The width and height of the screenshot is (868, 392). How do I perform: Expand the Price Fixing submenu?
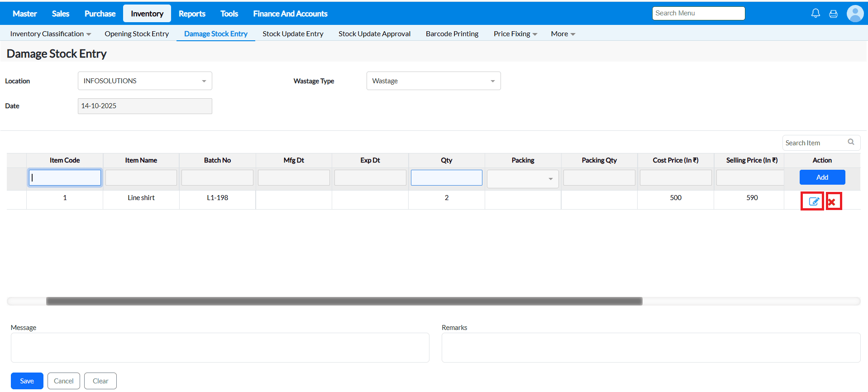515,34
